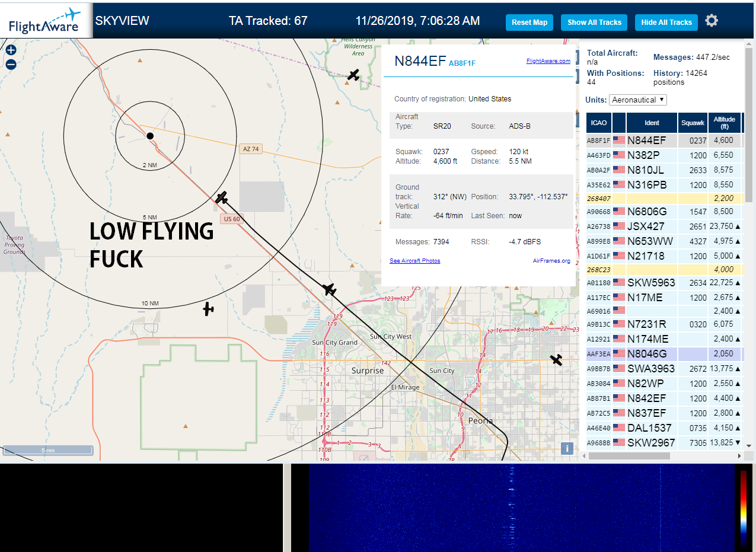Sort table by Squawk column header

click(693, 123)
